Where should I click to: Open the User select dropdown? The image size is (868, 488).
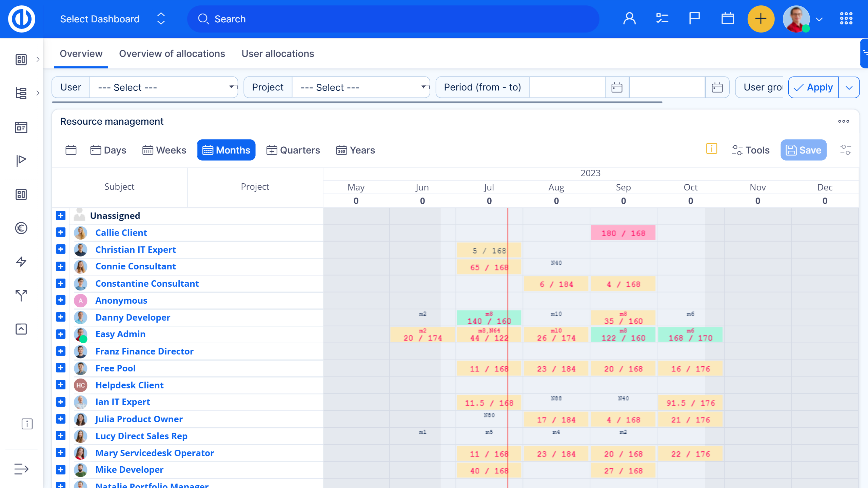click(164, 87)
